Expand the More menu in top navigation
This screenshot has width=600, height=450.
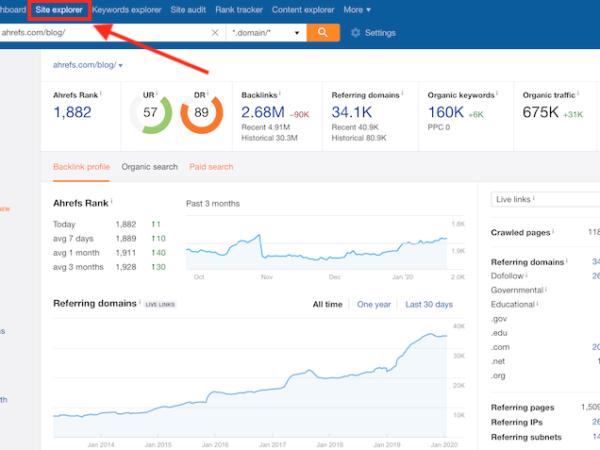356,9
